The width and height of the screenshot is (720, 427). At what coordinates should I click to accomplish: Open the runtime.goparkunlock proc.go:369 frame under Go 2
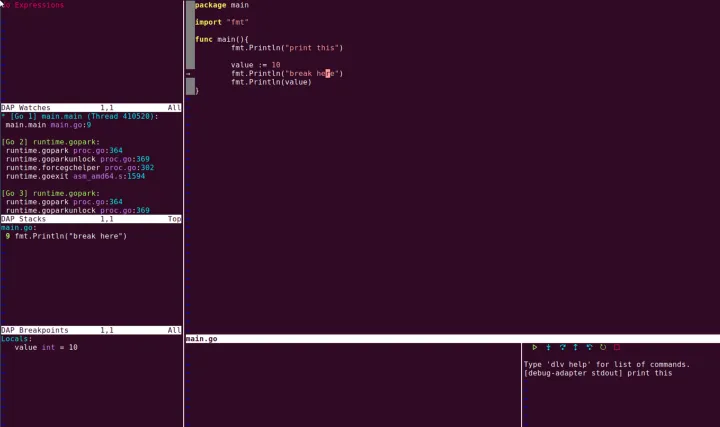78,159
